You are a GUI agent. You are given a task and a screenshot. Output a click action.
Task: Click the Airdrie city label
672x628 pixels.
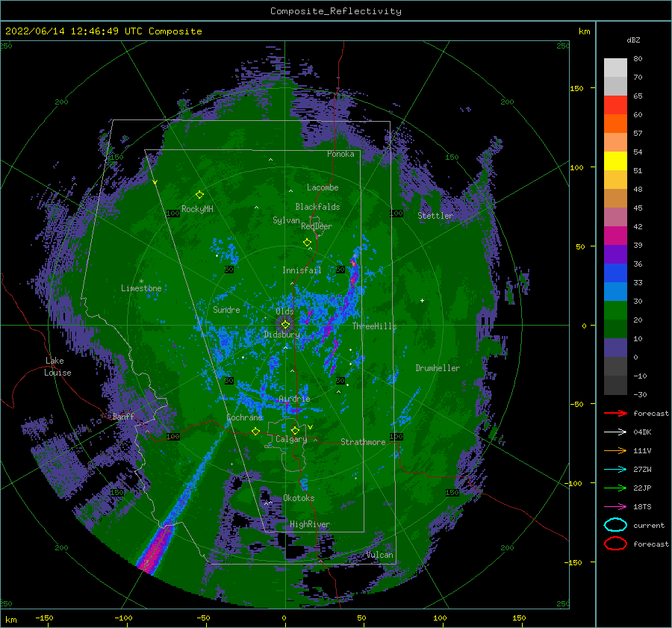click(294, 399)
